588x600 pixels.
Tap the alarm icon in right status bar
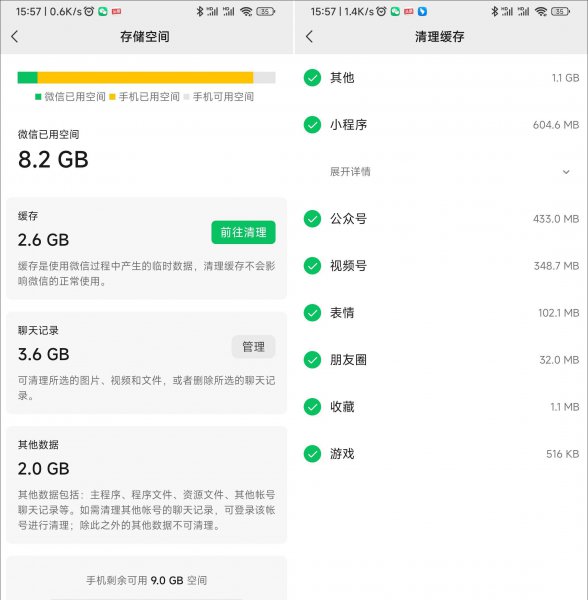tap(381, 11)
